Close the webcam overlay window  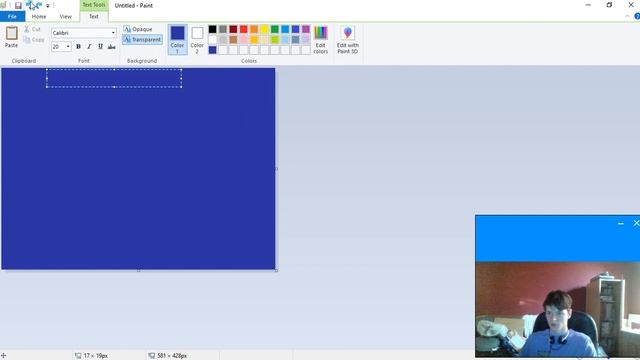[636, 223]
